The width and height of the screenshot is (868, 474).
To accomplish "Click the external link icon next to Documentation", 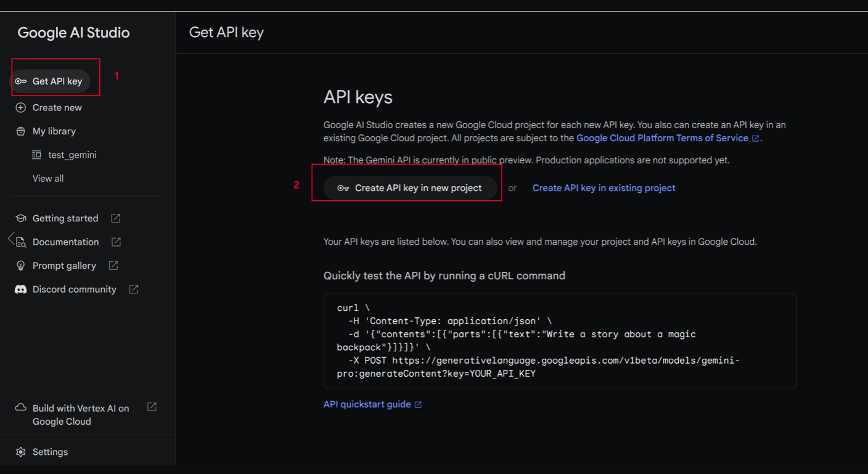I will (116, 242).
